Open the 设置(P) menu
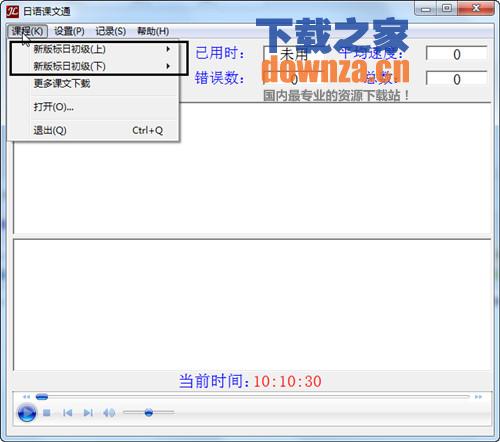Screen dimensions: 500x442 (69, 31)
